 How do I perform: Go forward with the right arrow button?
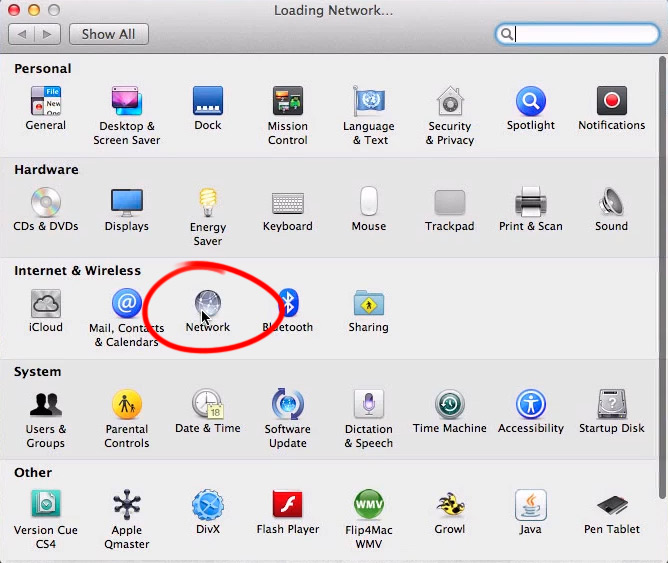pos(47,34)
